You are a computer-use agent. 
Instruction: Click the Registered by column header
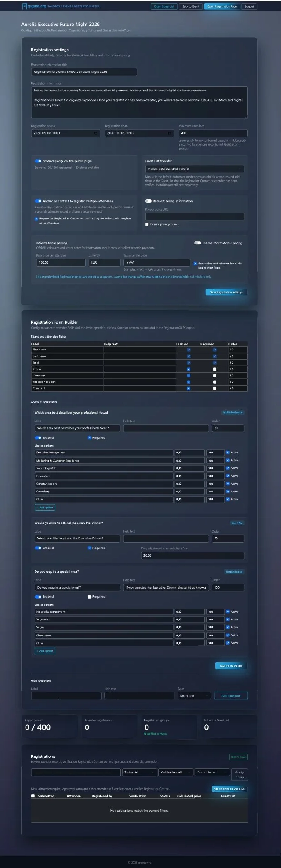(x=102, y=796)
